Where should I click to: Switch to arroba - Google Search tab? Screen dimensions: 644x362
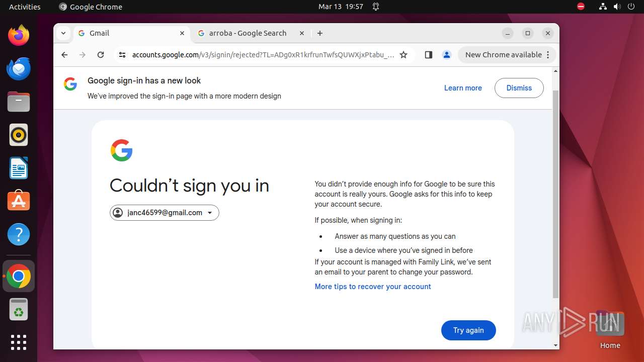point(251,33)
